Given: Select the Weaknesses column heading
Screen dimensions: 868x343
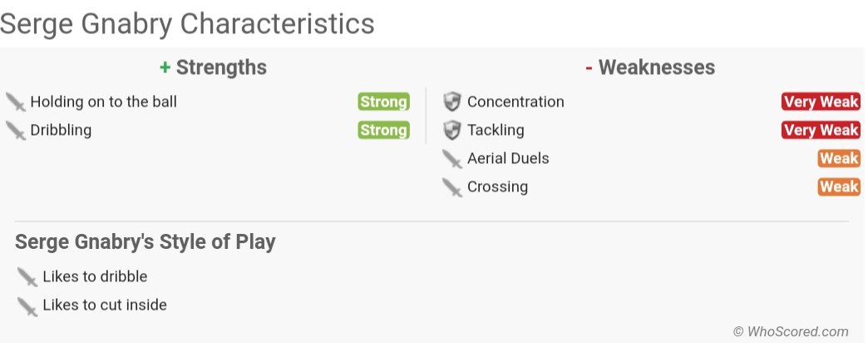Looking at the screenshot, I should (x=650, y=67).
